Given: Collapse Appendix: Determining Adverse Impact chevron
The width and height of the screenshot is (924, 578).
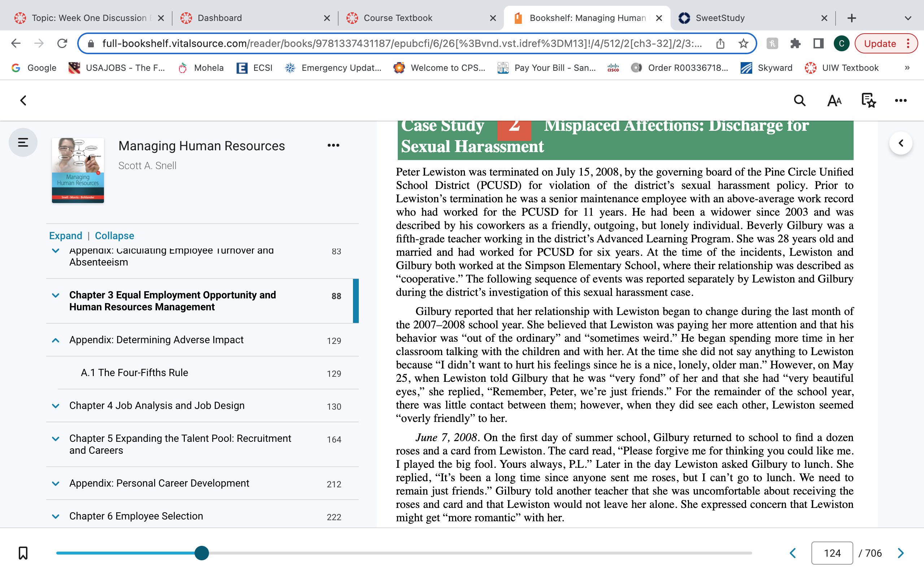Looking at the screenshot, I should (x=56, y=340).
